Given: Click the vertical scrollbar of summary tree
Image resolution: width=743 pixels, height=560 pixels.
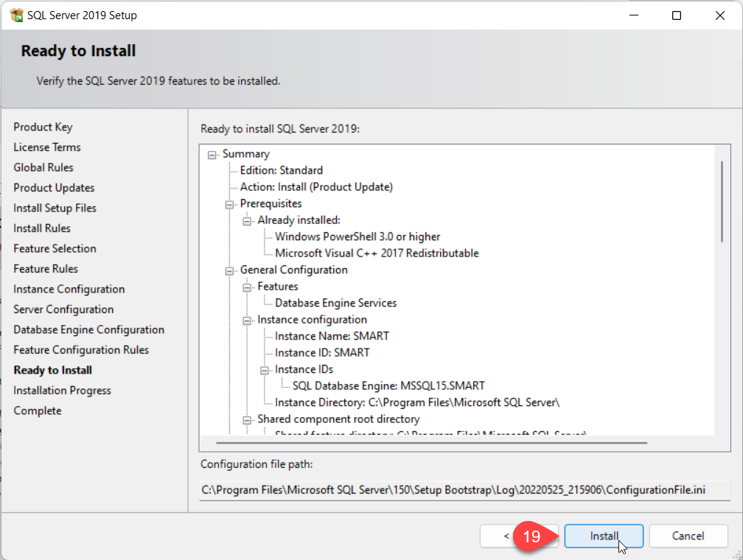Looking at the screenshot, I should (x=722, y=201).
